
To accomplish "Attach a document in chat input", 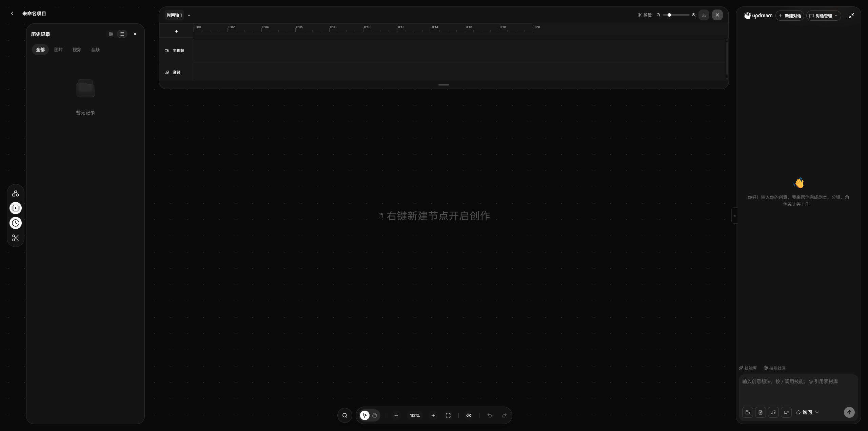I will pyautogui.click(x=761, y=412).
